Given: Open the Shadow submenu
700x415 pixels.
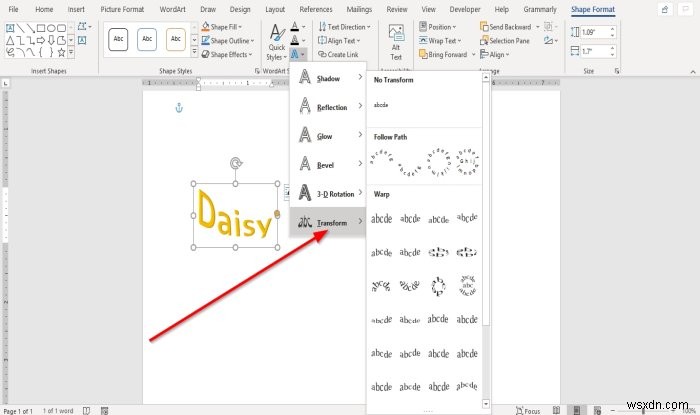Looking at the screenshot, I should (x=328, y=77).
